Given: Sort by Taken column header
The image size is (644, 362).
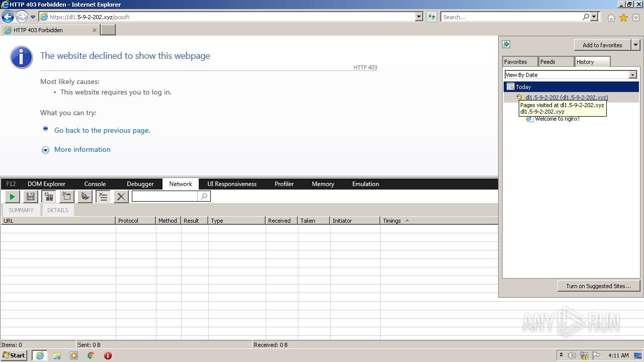Looking at the screenshot, I should (x=314, y=221).
